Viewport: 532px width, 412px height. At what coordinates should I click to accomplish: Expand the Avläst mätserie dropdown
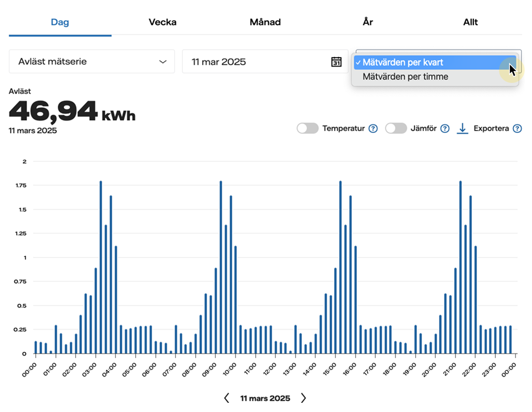[x=92, y=62]
